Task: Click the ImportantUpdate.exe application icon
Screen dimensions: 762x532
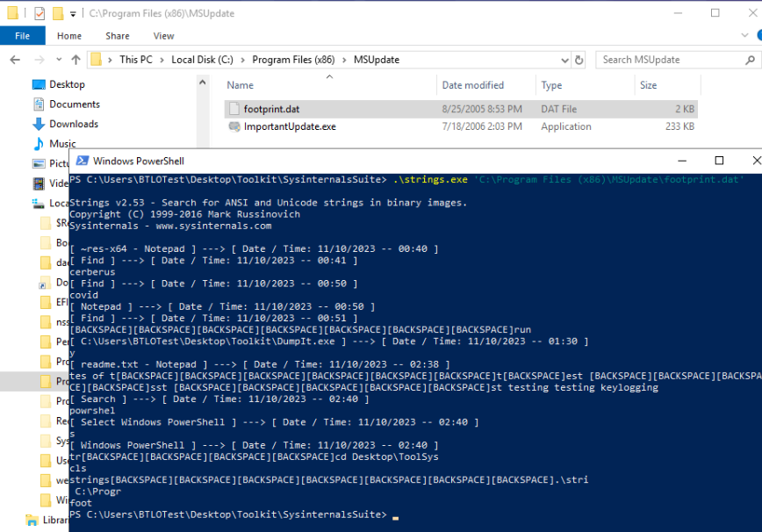Action: coord(234,126)
